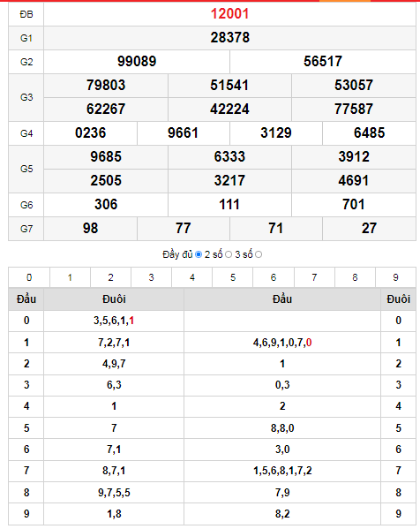Select the '3 số' radio option
The image size is (420, 529).
(259, 254)
